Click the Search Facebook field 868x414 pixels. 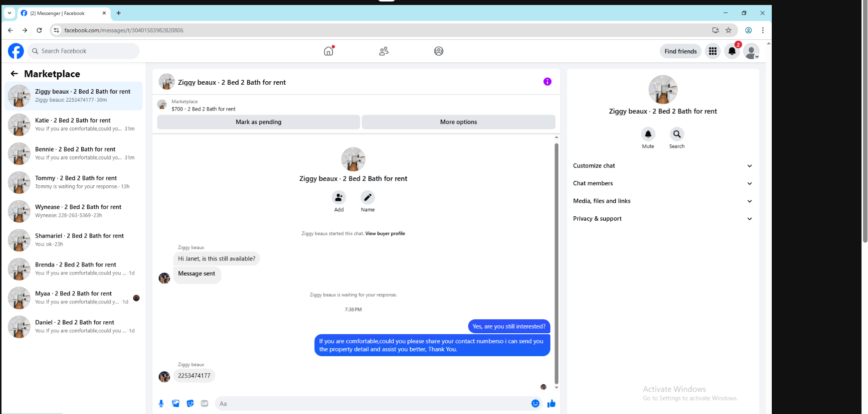tap(83, 51)
